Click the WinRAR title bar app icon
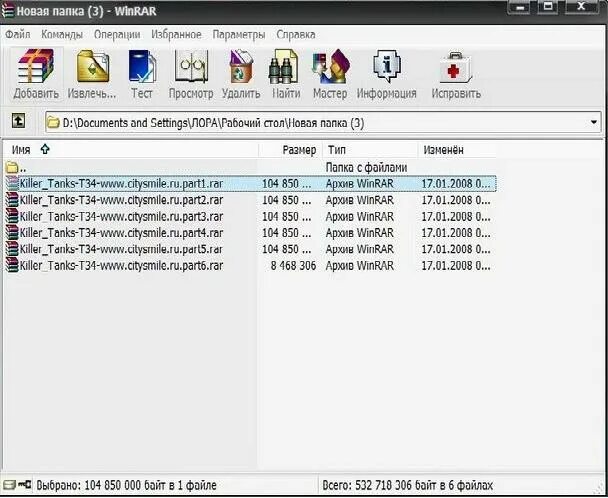The width and height of the screenshot is (608, 498). 8,10
